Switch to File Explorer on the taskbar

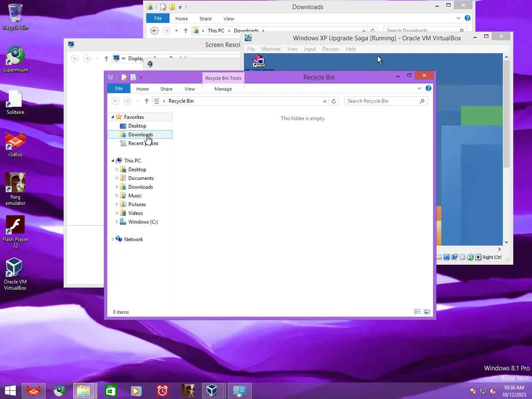84,391
